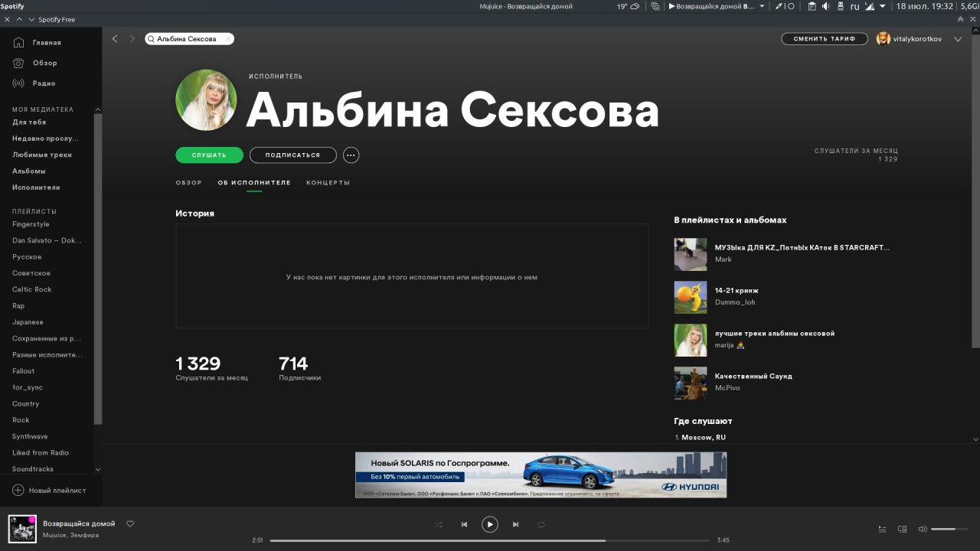
Task: Click the user avatar vitalykorotkov
Action: tap(884, 39)
